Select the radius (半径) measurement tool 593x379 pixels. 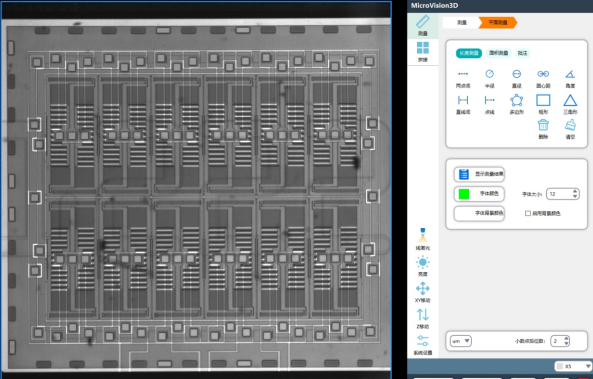coord(489,79)
